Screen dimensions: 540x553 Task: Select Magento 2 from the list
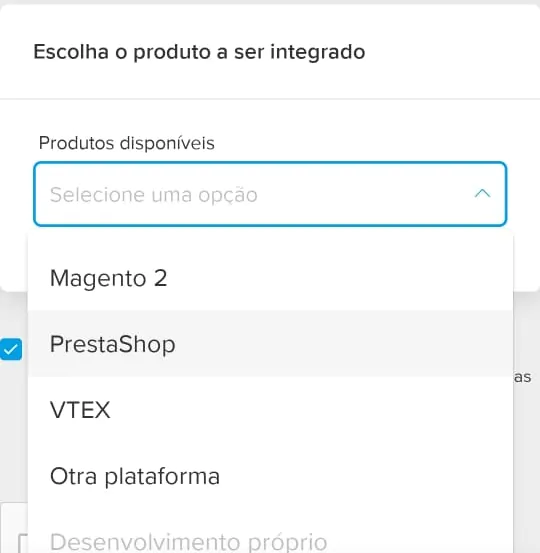coord(270,278)
